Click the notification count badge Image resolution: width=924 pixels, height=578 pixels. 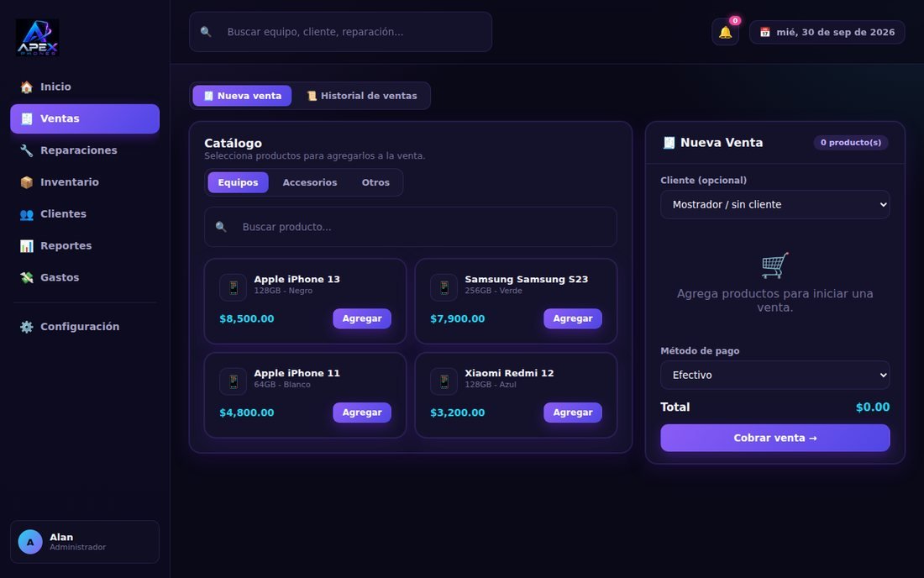(735, 21)
